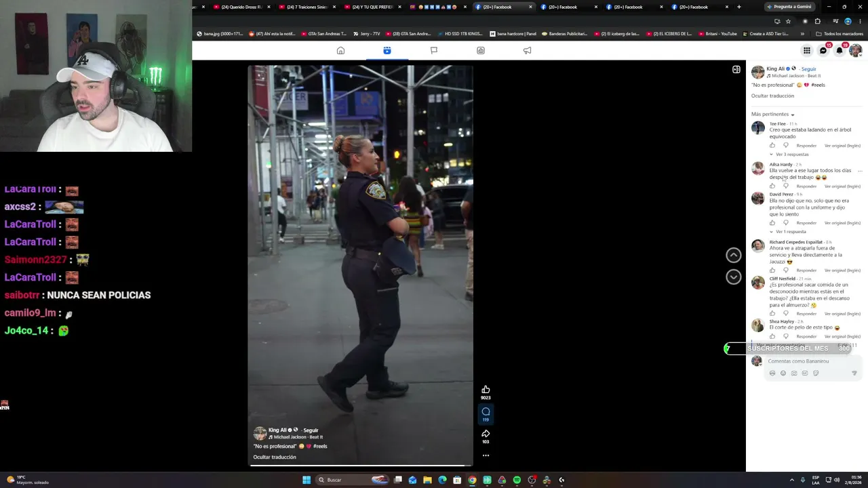The height and width of the screenshot is (488, 868).
Task: Share the reel with arrow icon
Action: pos(486,433)
